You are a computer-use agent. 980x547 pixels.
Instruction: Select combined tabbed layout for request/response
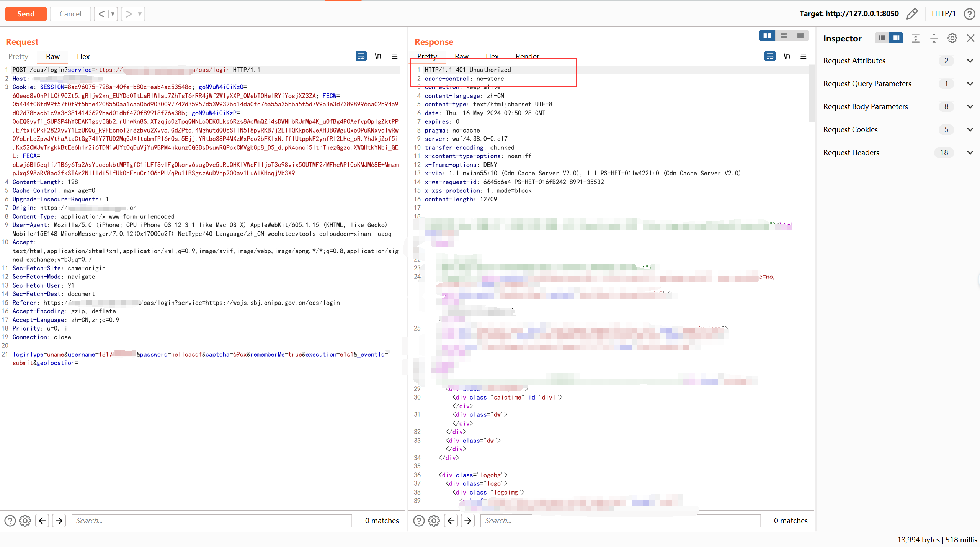tap(800, 36)
